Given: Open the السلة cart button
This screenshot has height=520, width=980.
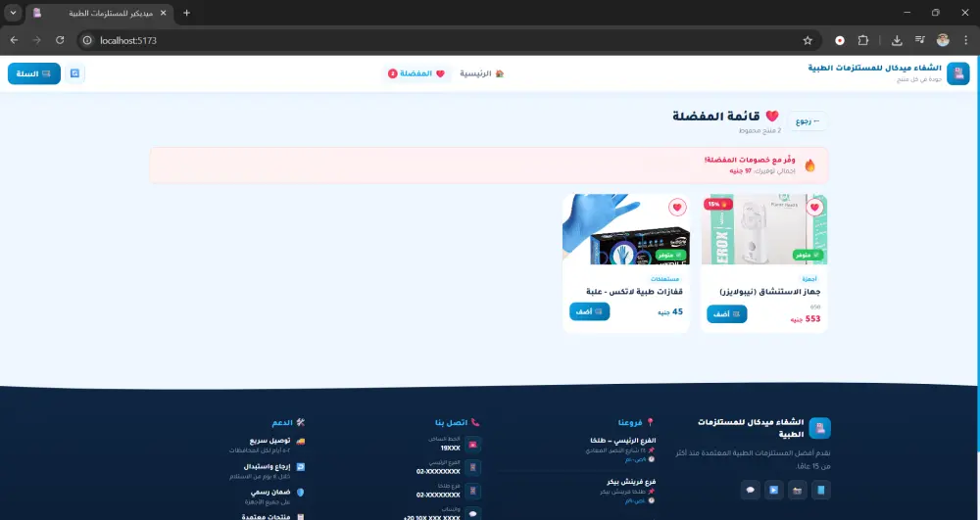Looking at the screenshot, I should click(x=33, y=73).
